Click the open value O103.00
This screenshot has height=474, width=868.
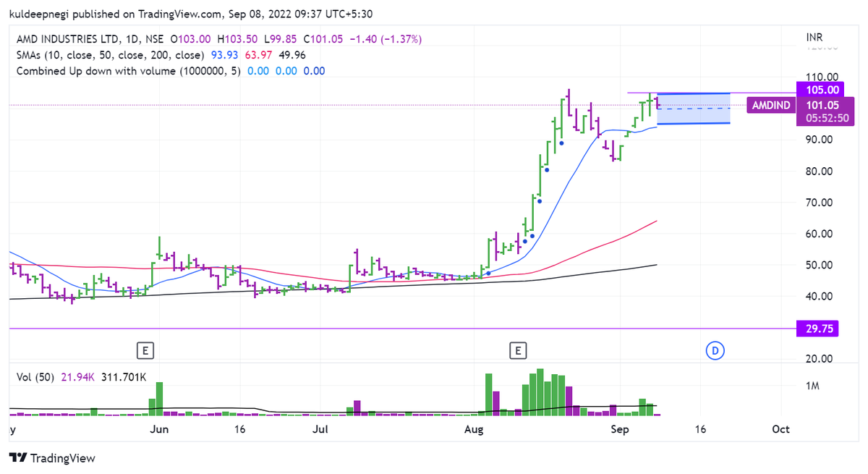coord(190,38)
